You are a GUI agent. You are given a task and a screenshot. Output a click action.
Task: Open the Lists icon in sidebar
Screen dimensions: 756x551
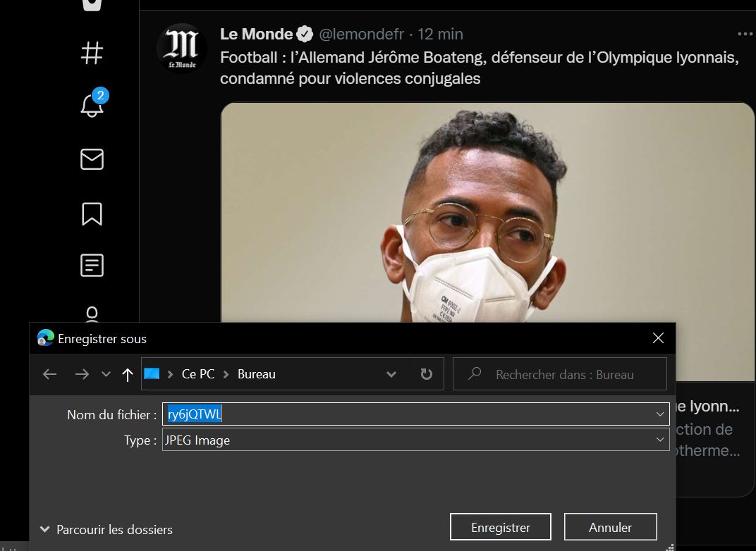(92, 266)
